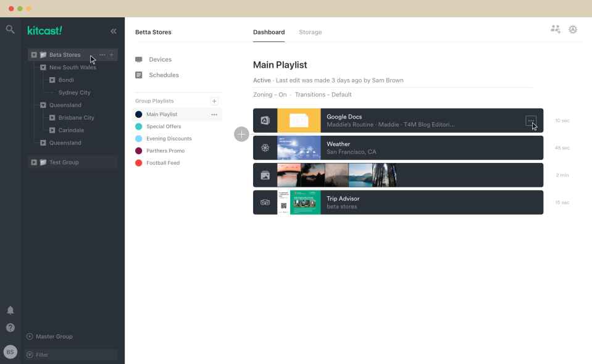592x364 pixels.
Task: Select Sydney City in the tree
Action: click(x=74, y=93)
